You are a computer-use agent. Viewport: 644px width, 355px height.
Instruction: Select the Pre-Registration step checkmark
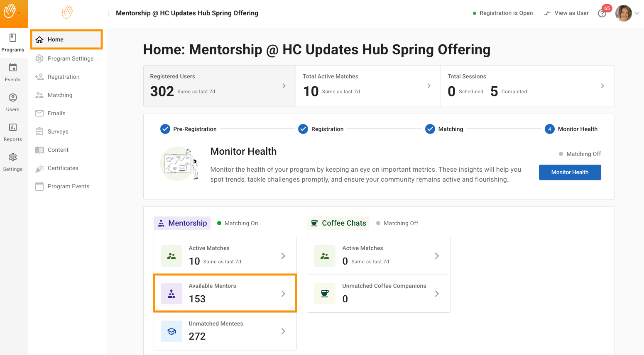tap(165, 129)
